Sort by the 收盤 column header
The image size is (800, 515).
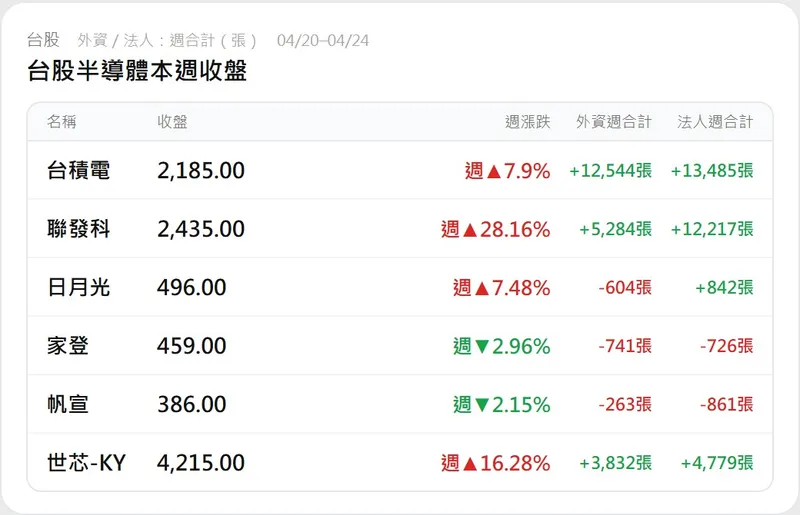pos(172,122)
